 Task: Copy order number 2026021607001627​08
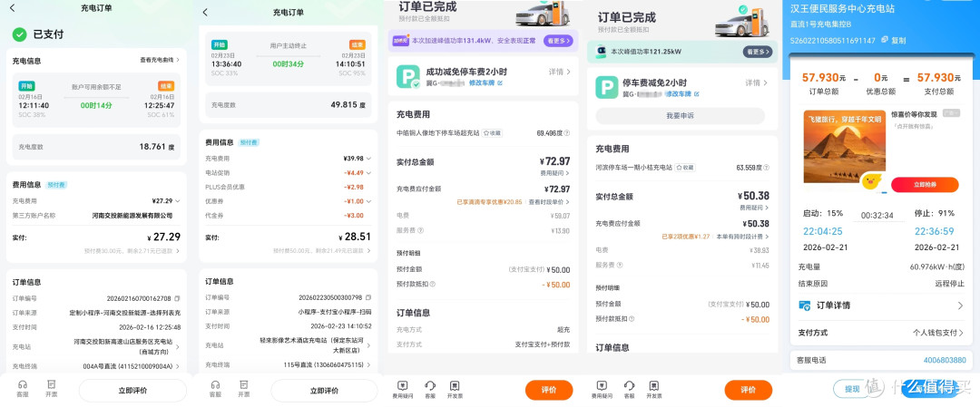tap(177, 297)
